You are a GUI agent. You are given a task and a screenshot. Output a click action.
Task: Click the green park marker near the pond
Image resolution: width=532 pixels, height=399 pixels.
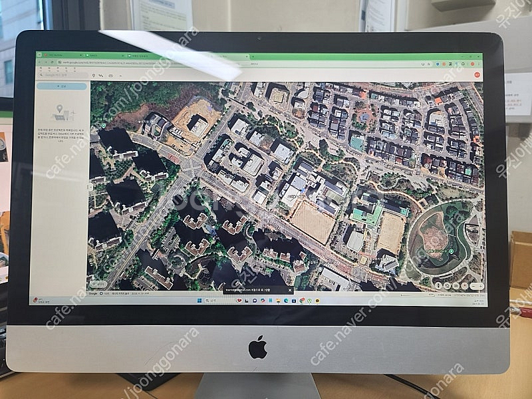(451, 251)
